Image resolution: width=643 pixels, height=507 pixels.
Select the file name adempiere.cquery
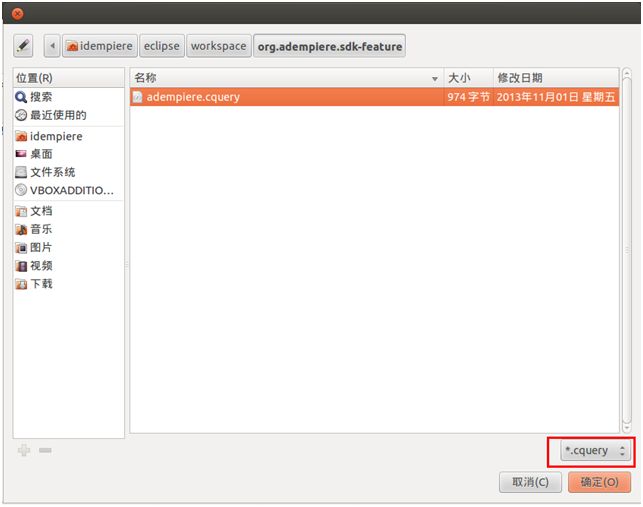click(x=193, y=97)
